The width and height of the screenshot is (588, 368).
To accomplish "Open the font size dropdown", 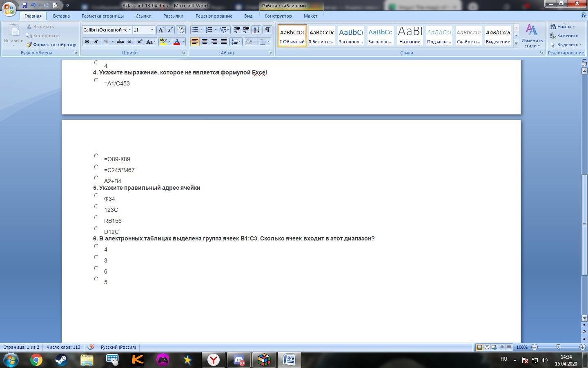I will tap(152, 30).
